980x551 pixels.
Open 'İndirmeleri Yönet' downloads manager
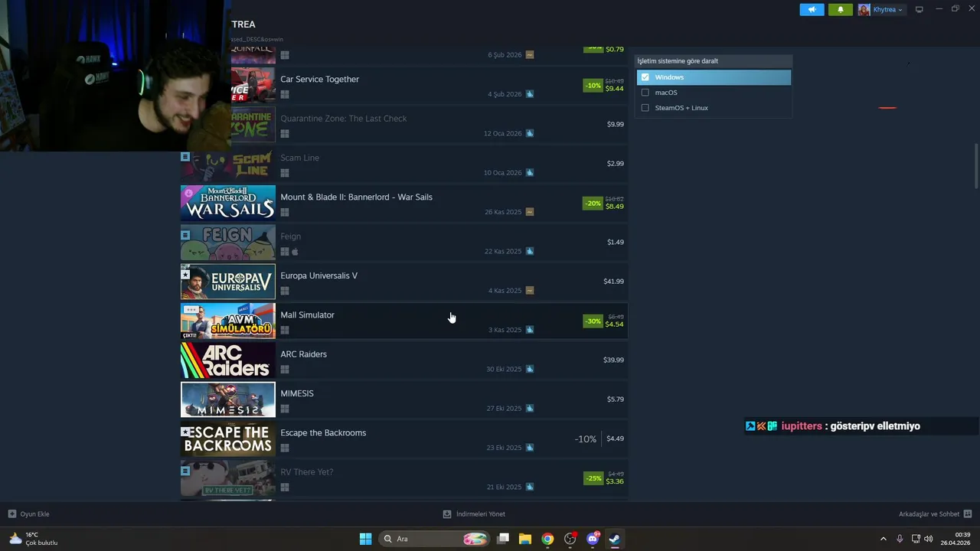[x=474, y=514]
